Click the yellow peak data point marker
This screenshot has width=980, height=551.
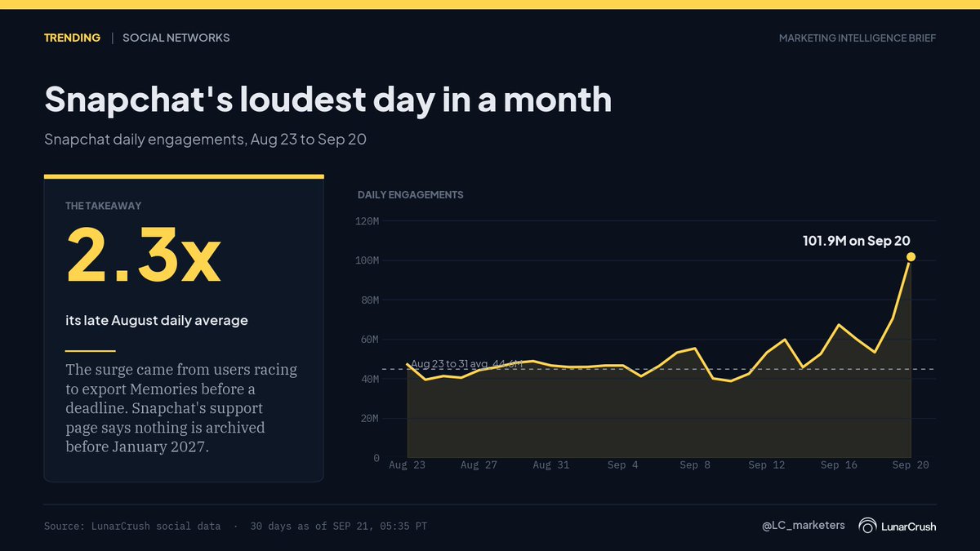tap(911, 257)
